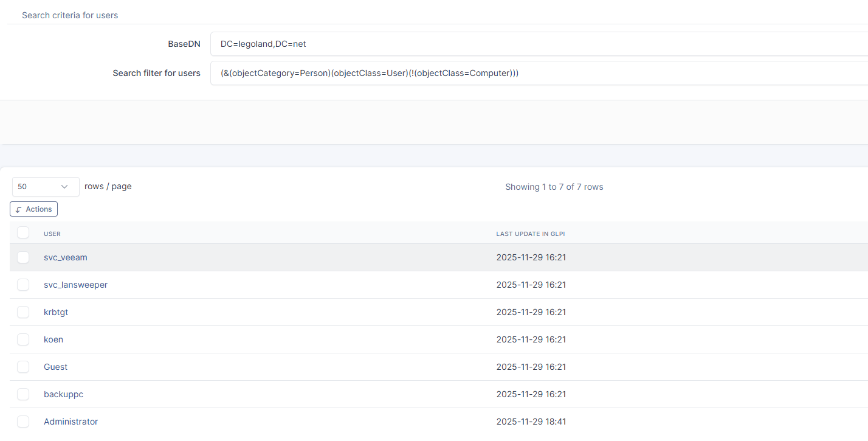Enable the Guest row checkbox
The image size is (868, 441).
[23, 367]
